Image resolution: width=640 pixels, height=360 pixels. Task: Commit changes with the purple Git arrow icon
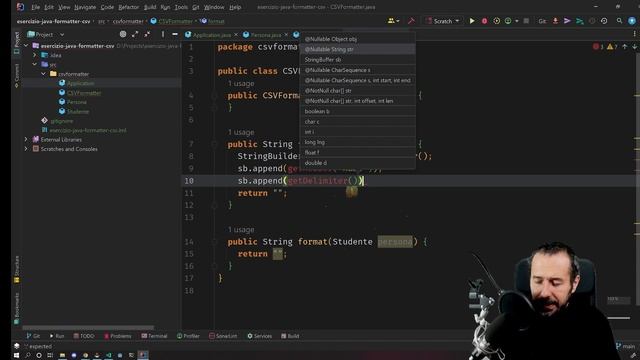coord(567,21)
